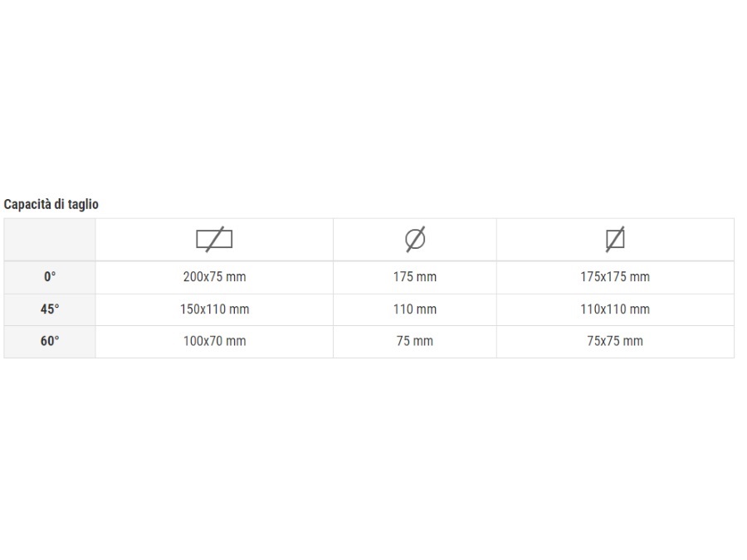Viewport: 747px width, 560px height.
Task: Click the rectangular profile cutting icon
Action: (x=214, y=239)
